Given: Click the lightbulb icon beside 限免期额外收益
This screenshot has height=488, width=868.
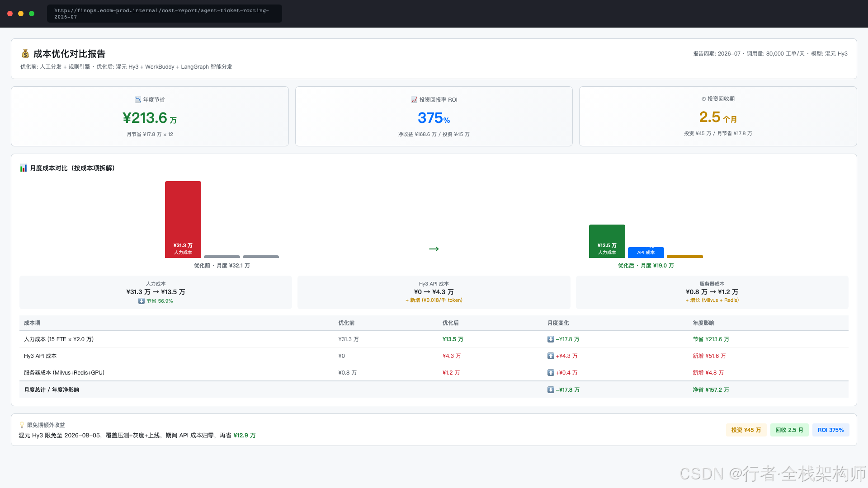Looking at the screenshot, I should (22, 425).
